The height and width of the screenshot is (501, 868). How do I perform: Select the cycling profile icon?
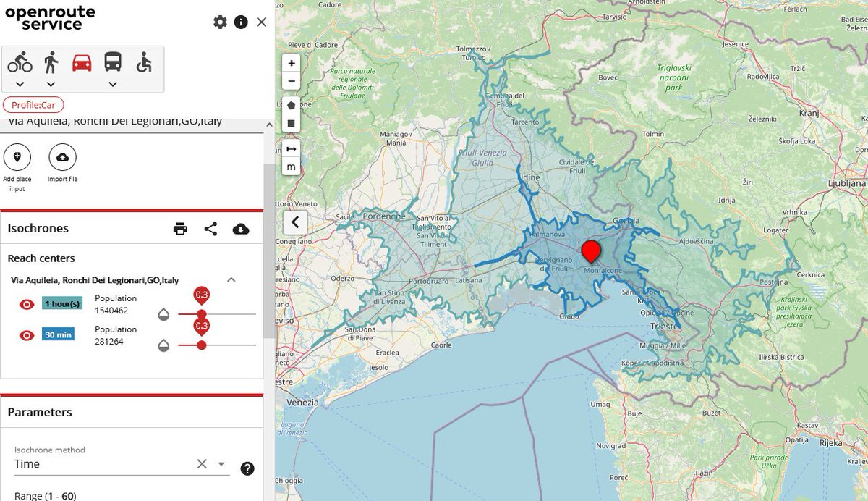tap(20, 63)
